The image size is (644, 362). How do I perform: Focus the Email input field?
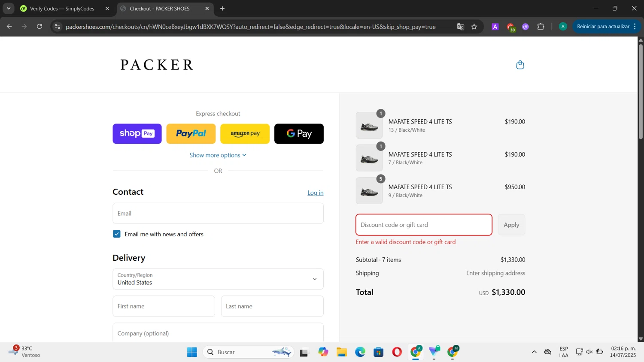click(x=218, y=213)
